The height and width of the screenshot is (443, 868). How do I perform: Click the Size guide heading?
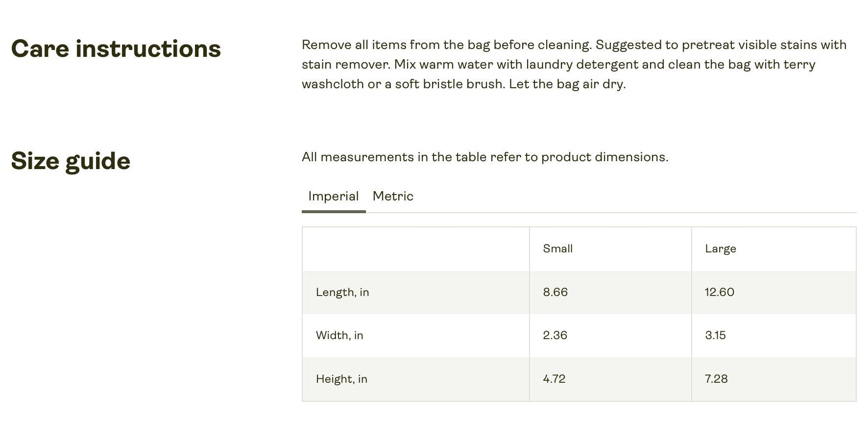pyautogui.click(x=71, y=161)
